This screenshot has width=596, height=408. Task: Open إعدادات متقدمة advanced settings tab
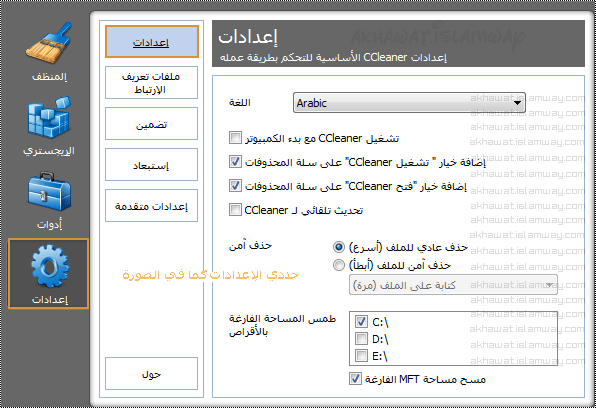tap(152, 206)
